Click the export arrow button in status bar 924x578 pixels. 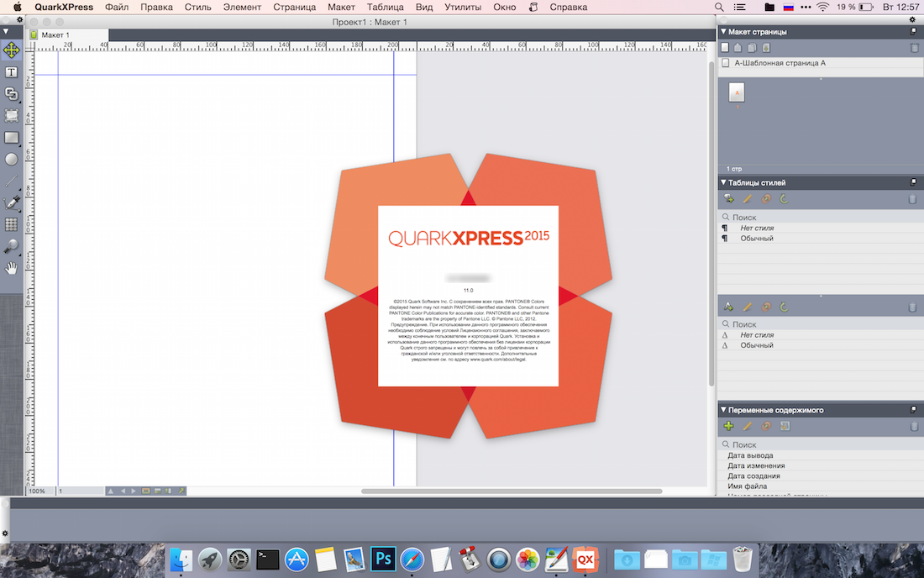click(181, 491)
